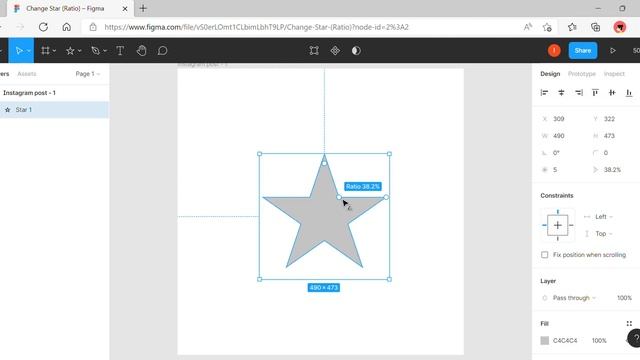
Task: Go to browser home page
Action: (x=67, y=27)
